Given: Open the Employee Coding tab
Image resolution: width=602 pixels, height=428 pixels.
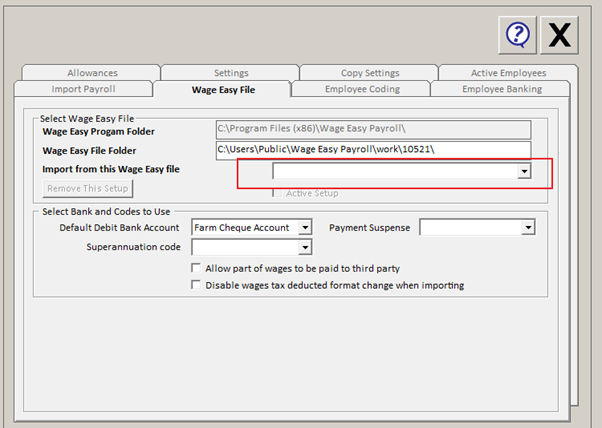Looking at the screenshot, I should (362, 89).
